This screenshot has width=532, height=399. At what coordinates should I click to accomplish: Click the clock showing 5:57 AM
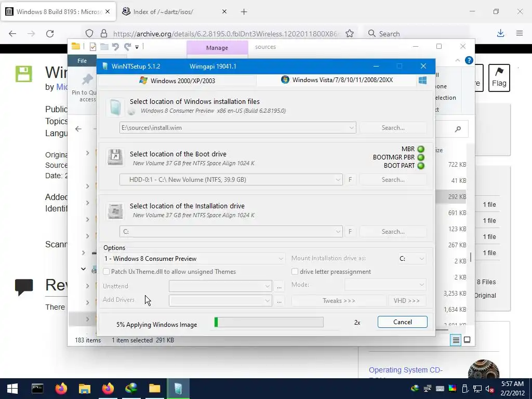[x=512, y=384]
